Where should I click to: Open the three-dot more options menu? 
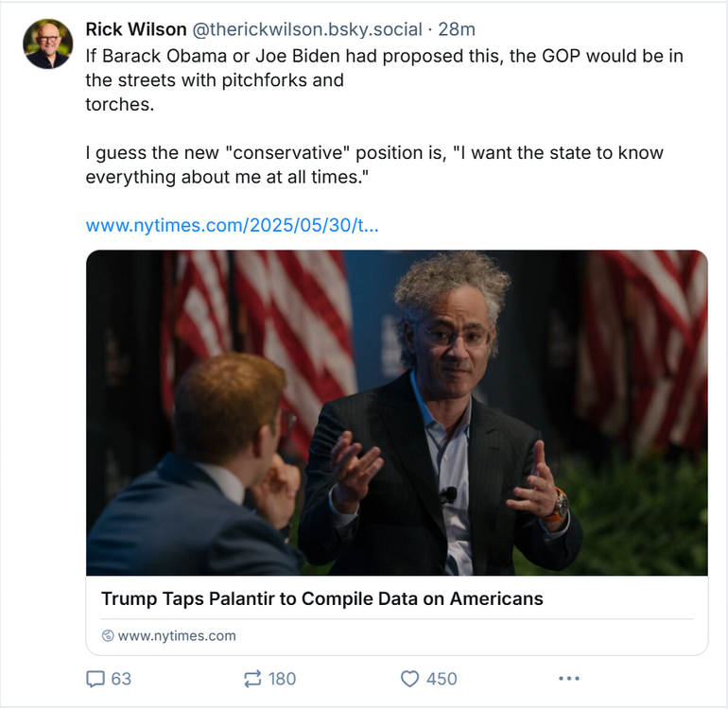tap(568, 679)
